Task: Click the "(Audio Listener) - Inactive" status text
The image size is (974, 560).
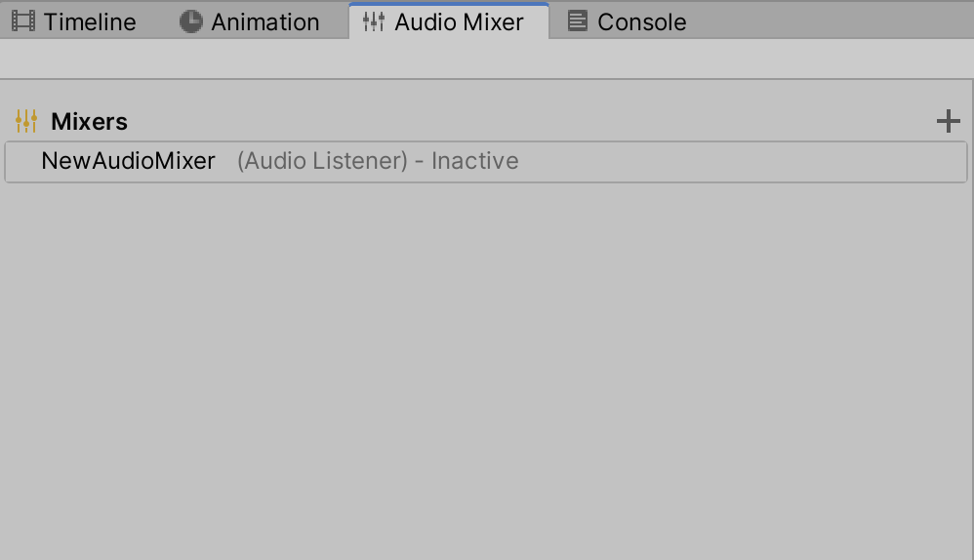Action: point(378,161)
